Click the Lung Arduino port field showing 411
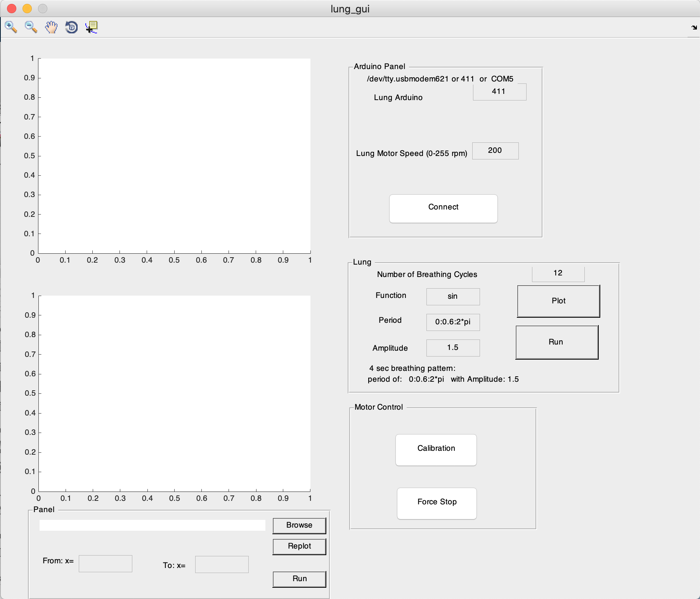700x599 pixels. (x=499, y=92)
